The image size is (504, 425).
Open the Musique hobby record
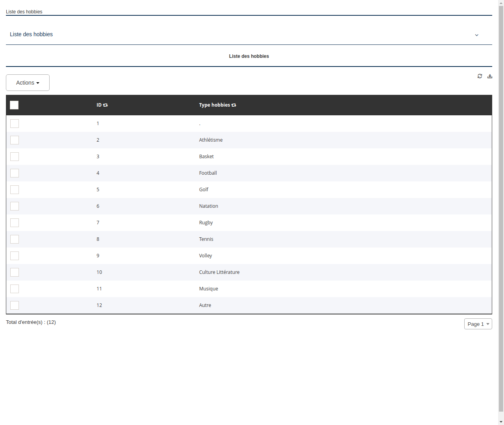point(208,288)
